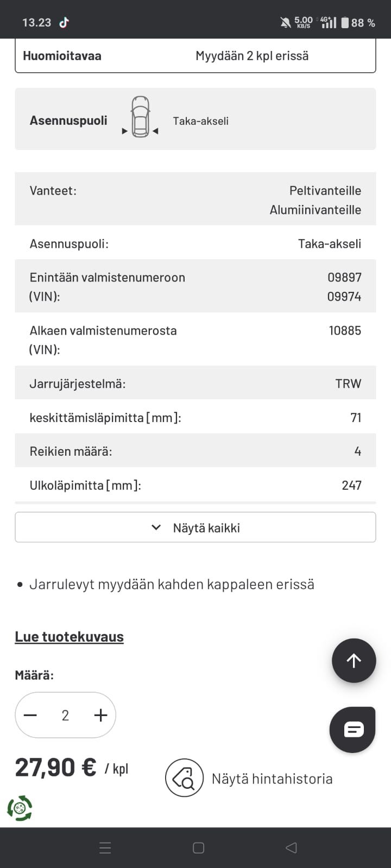Increase quantity with plus button

click(x=100, y=715)
